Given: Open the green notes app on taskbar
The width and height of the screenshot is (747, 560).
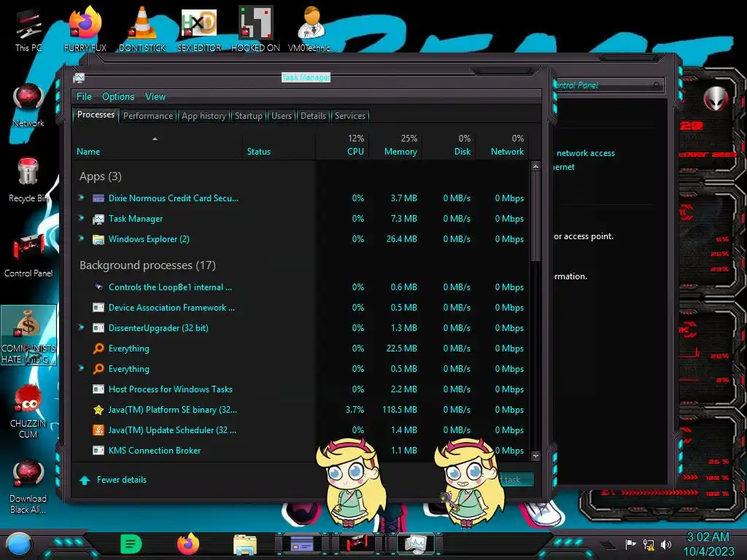Looking at the screenshot, I should pyautogui.click(x=131, y=544).
